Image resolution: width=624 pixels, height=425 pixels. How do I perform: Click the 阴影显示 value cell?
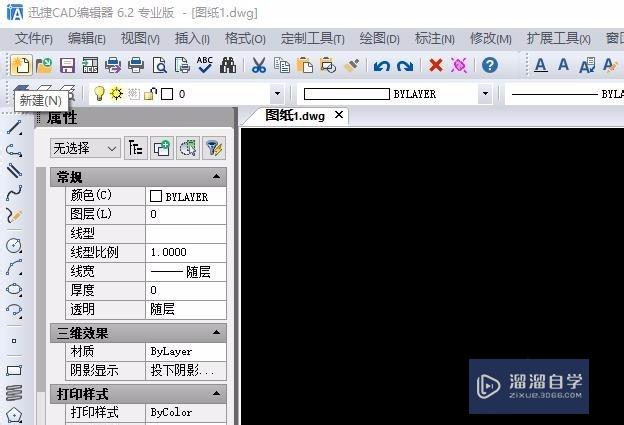pyautogui.click(x=186, y=370)
